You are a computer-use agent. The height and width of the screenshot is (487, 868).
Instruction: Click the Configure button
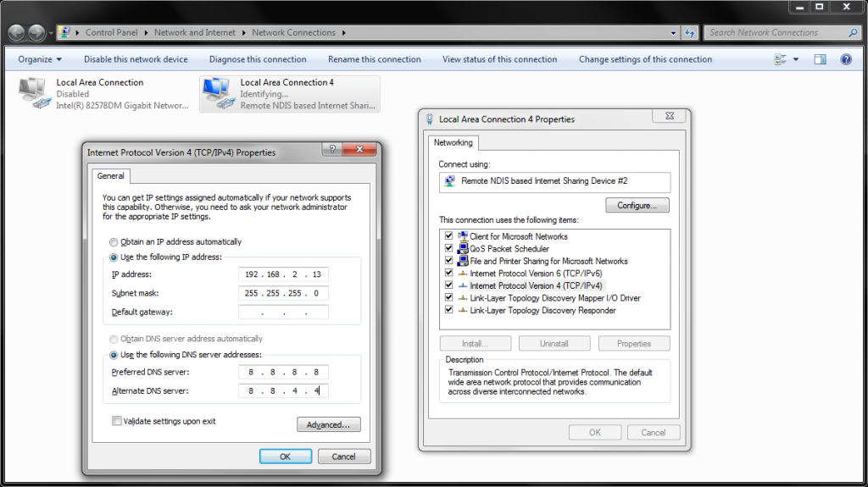[637, 205]
